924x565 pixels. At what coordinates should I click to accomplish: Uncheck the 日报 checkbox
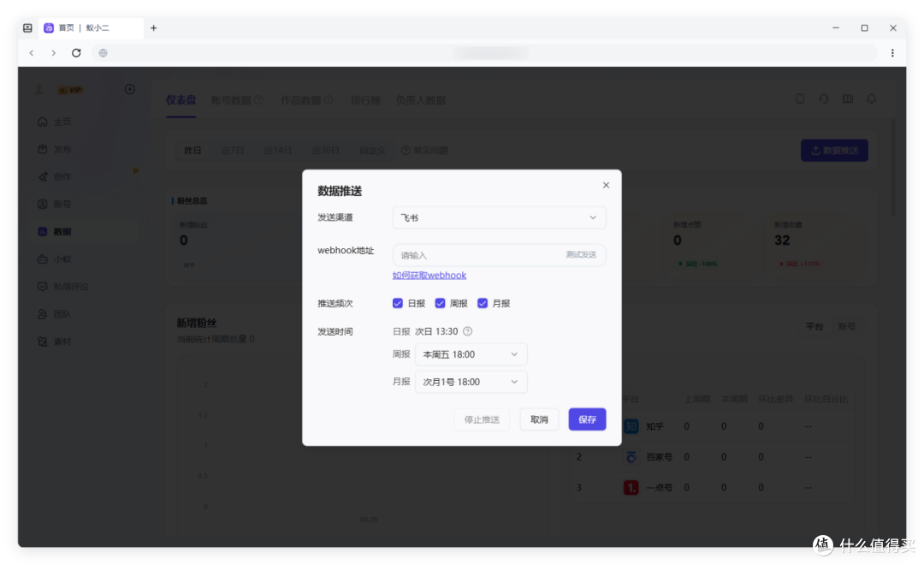tap(398, 303)
